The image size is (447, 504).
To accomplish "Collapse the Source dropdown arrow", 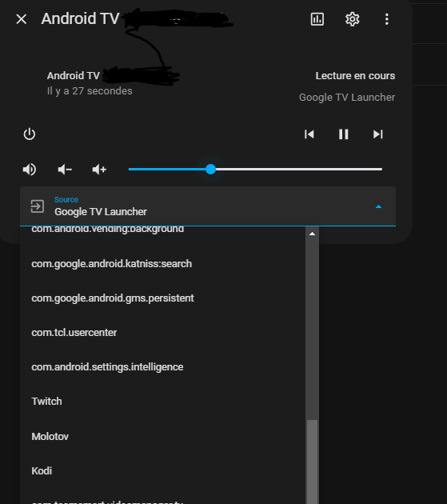I will (x=378, y=206).
